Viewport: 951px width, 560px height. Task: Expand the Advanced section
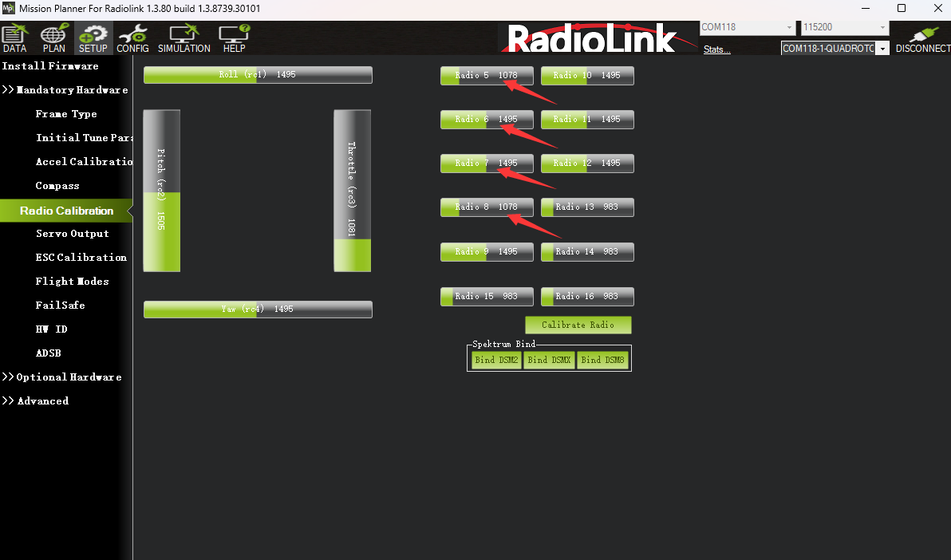tap(36, 401)
